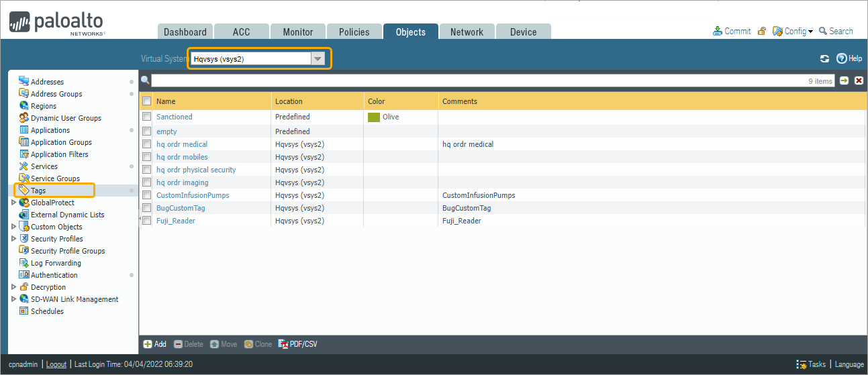Toggle the select-all checkbox in header
The image size is (868, 375).
pyautogui.click(x=146, y=101)
